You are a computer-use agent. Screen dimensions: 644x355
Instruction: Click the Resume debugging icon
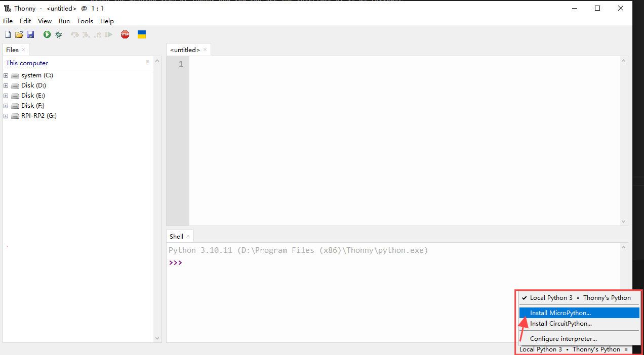(108, 34)
